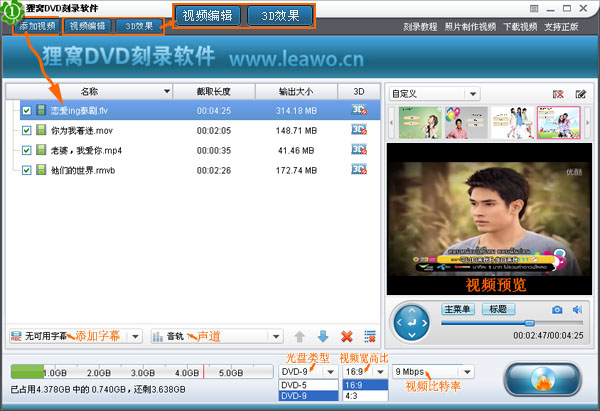Click the burn disc flame button

(543, 379)
